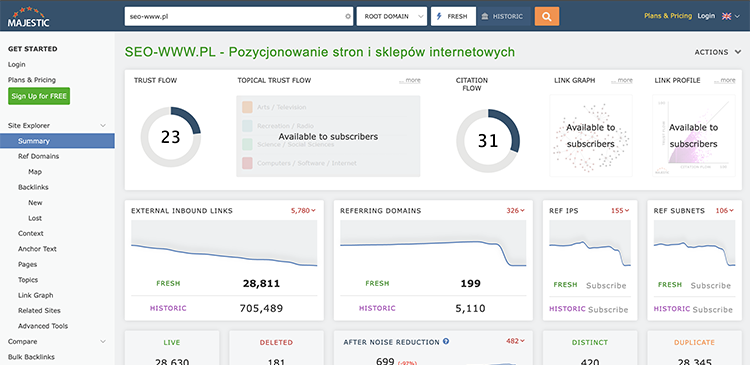Click the Ref IPs Fresh Subscribe link
Viewport: 750px width, 365px height.
click(x=606, y=286)
